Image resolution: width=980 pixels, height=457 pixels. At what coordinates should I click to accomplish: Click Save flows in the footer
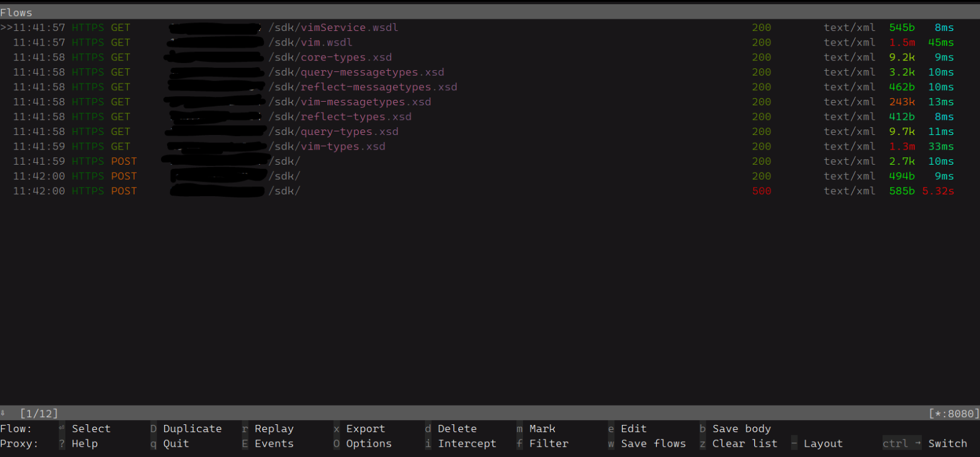click(x=653, y=444)
